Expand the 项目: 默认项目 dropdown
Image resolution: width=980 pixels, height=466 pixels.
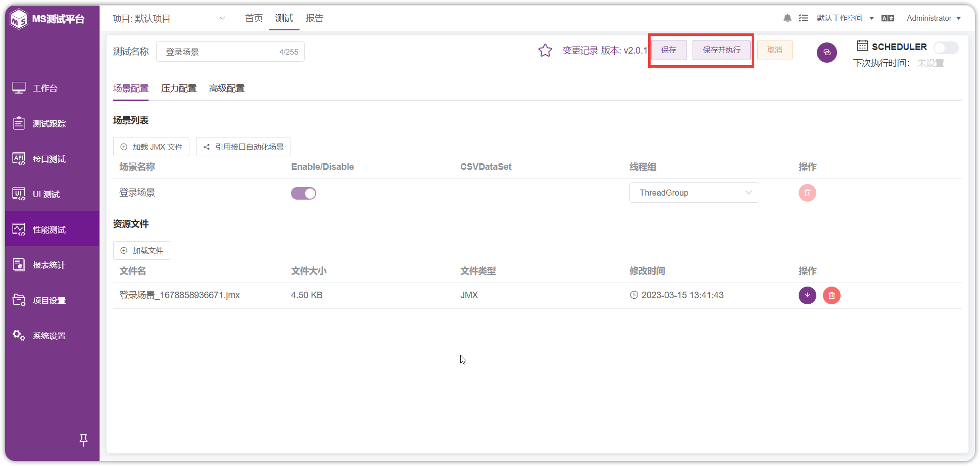[169, 18]
